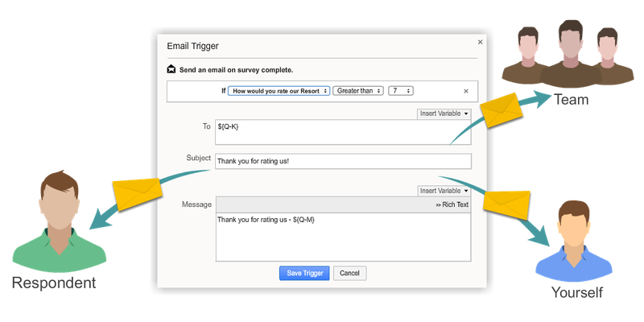Click inside the Message text area
This screenshot has height=322, width=644.
pyautogui.click(x=342, y=237)
